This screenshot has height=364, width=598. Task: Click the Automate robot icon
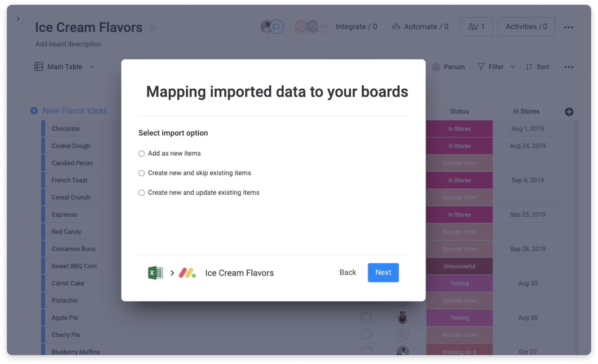point(396,26)
